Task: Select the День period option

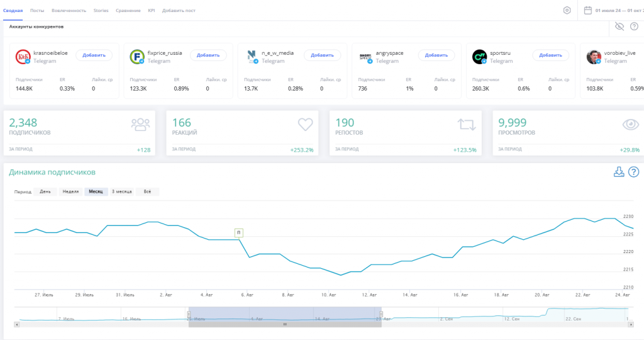Action: point(45,191)
